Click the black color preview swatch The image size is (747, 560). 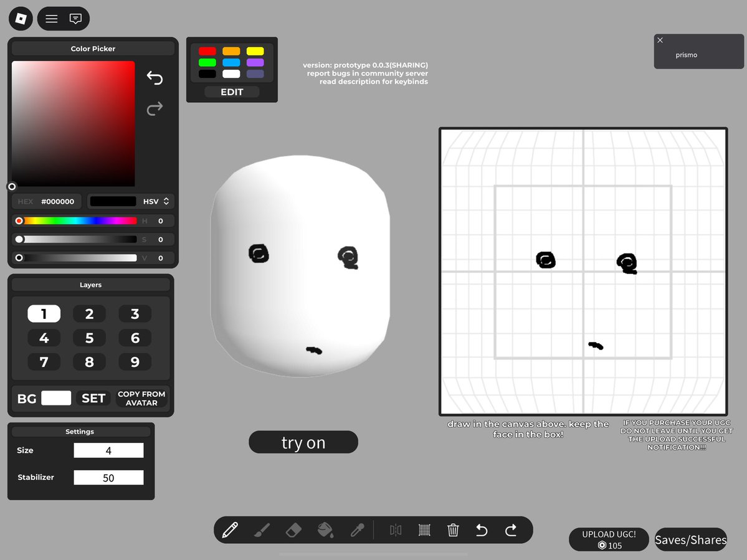[113, 201]
